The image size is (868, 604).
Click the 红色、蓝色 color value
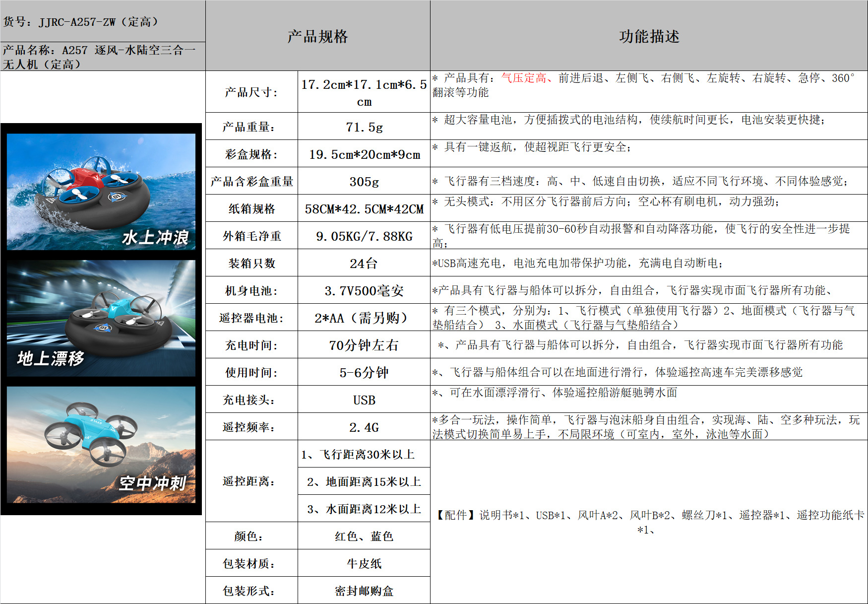click(364, 536)
